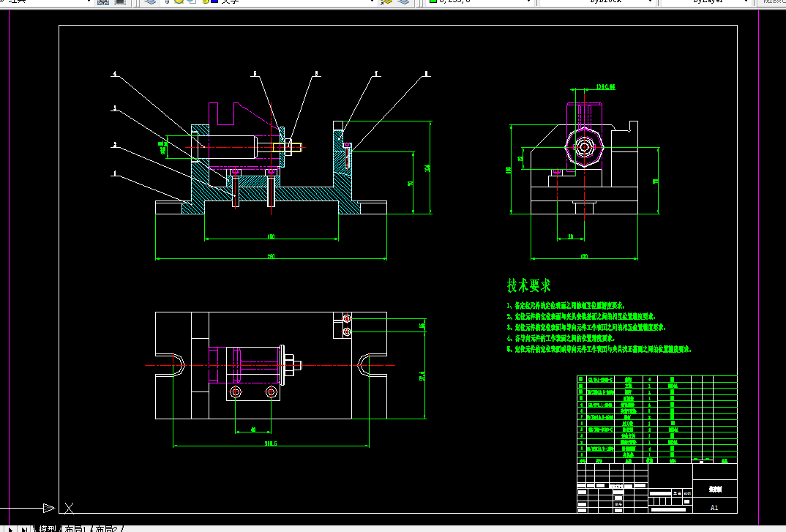
Task: Select the 技术要求 heading text
Action: point(529,286)
